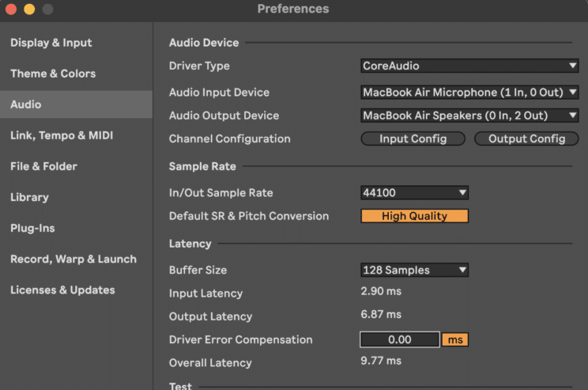Minimize Preferences window with yellow button
Viewport: 588px width, 390px height.
coord(29,9)
